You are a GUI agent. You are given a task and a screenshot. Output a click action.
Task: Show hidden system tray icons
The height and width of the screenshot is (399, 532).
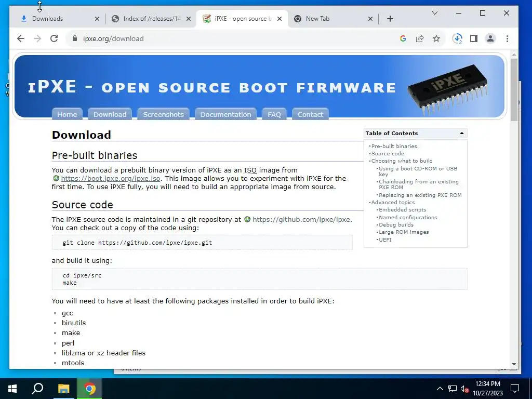coord(440,389)
